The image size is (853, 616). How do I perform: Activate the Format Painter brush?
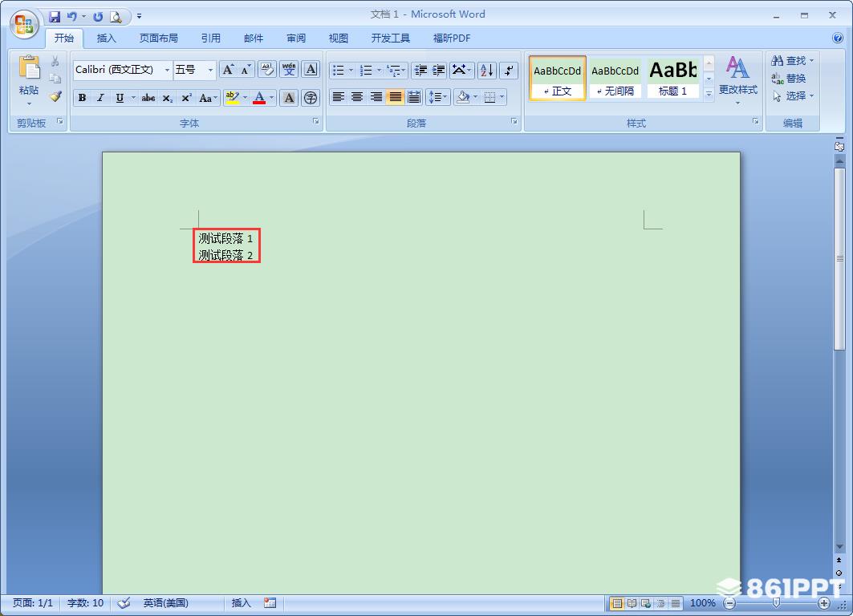pos(55,96)
